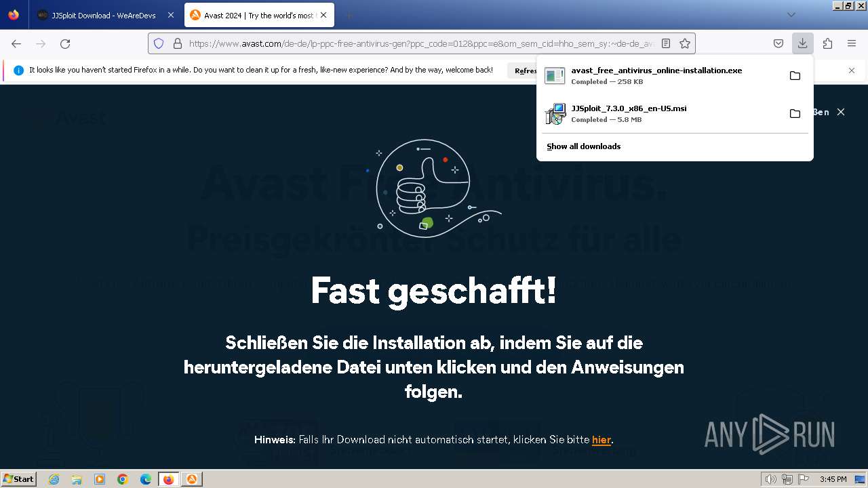Image resolution: width=868 pixels, height=488 pixels.
Task: Toggle reader view icon in address bar
Action: (666, 43)
